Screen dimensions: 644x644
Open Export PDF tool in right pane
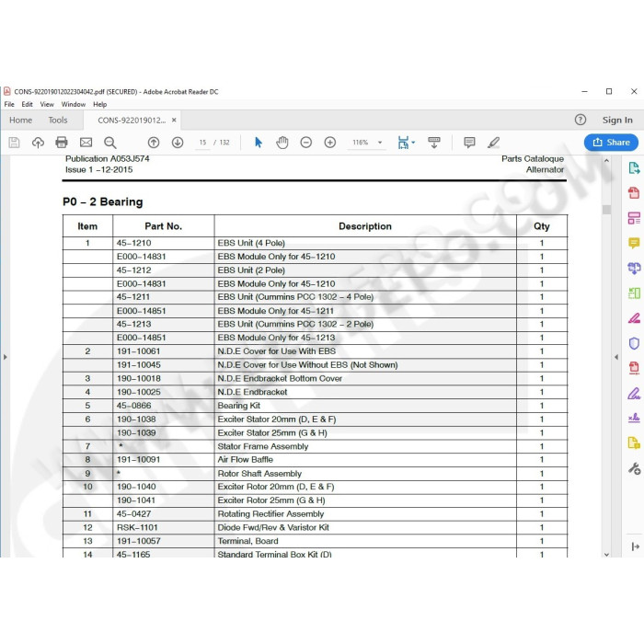634,168
